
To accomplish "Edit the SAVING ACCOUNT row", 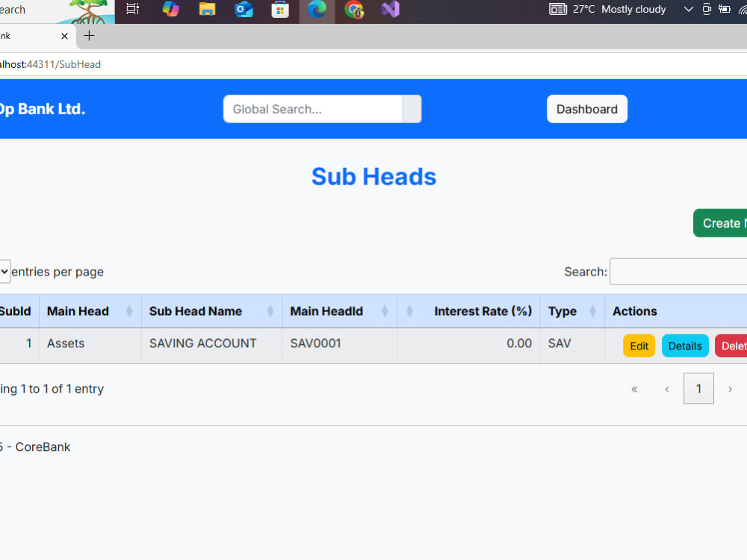I will coord(639,346).
